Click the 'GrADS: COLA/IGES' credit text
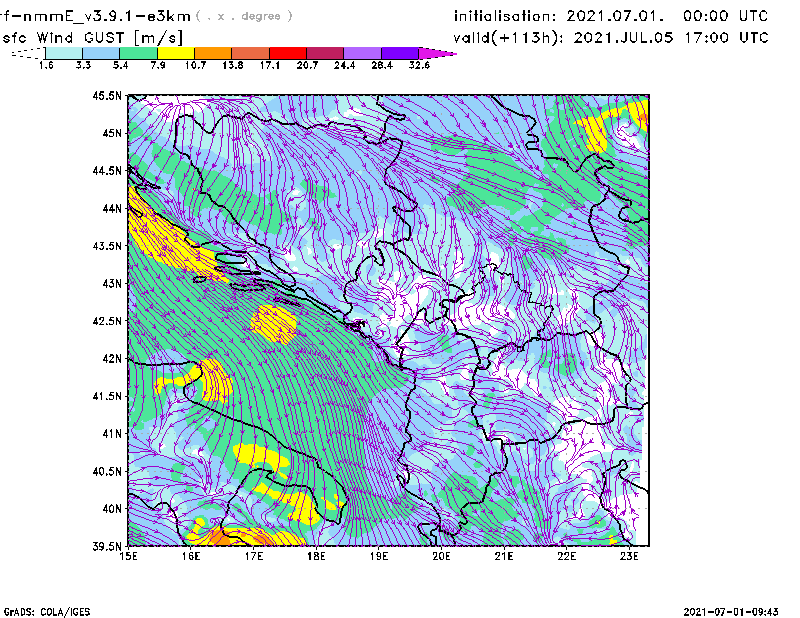800x618 pixels. pyautogui.click(x=47, y=612)
